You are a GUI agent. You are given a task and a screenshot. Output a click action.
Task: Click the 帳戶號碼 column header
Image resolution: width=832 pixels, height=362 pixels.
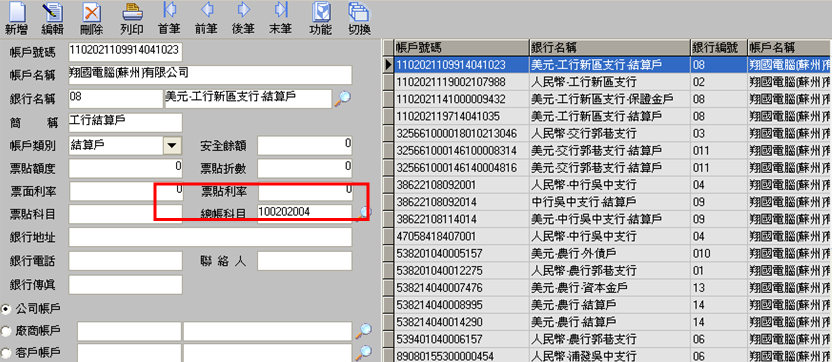click(x=462, y=47)
